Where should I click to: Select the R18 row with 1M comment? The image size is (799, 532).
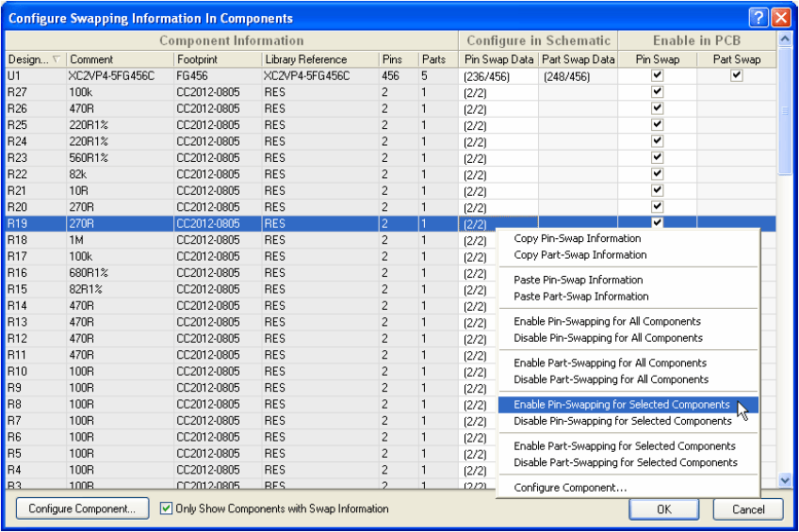(391, 240)
